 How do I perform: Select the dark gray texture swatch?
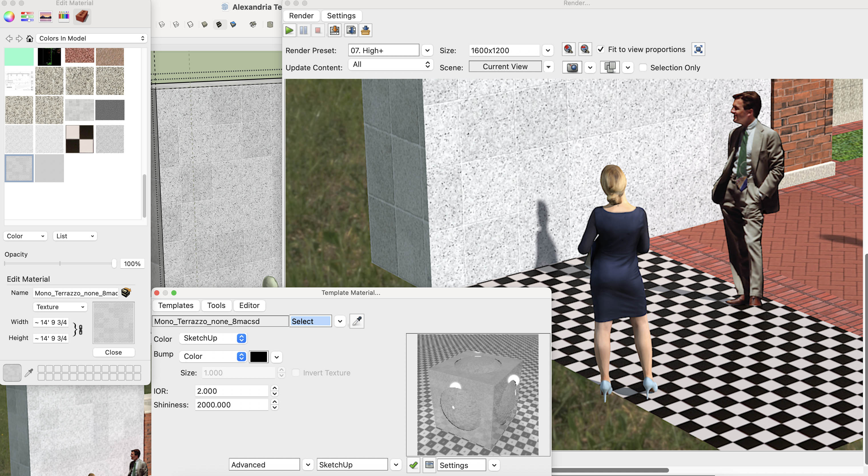click(110, 110)
